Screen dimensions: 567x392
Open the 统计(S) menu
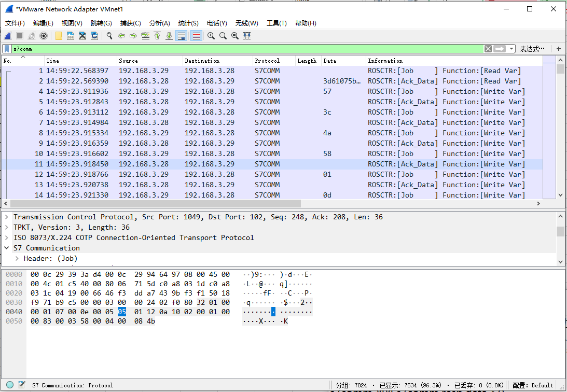188,23
